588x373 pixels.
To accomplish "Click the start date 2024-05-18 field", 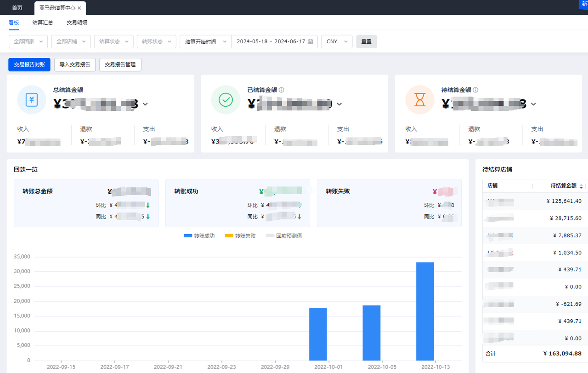I will (253, 41).
